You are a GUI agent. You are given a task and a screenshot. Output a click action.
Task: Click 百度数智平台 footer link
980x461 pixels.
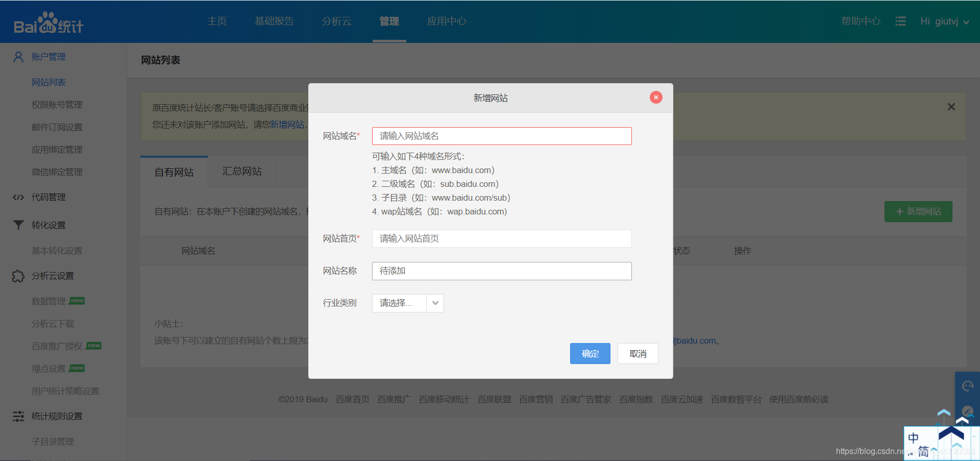pos(736,399)
